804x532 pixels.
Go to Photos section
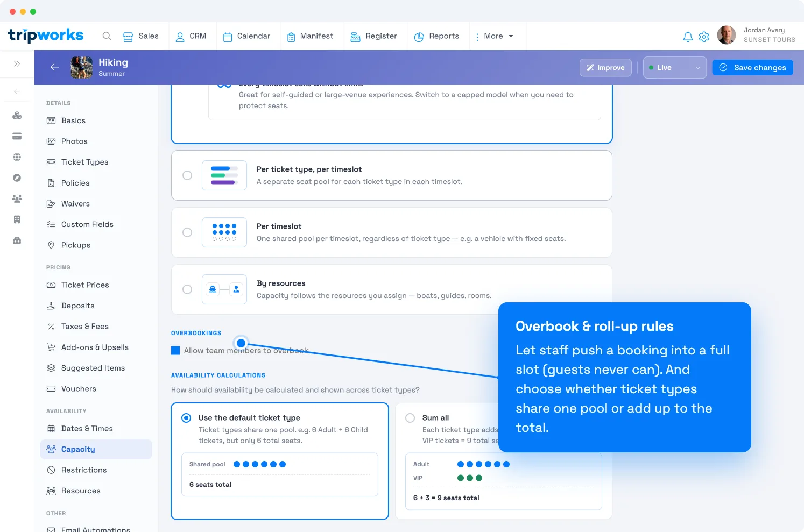[x=96, y=141]
